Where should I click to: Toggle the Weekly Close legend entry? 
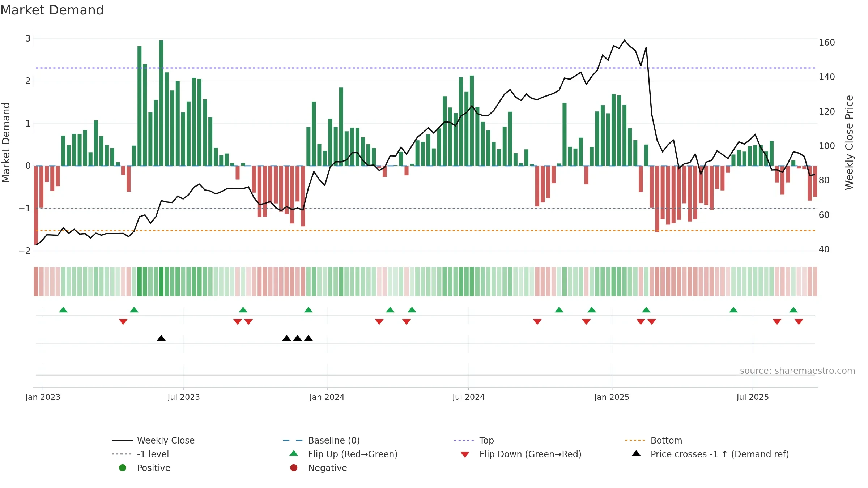click(x=153, y=440)
